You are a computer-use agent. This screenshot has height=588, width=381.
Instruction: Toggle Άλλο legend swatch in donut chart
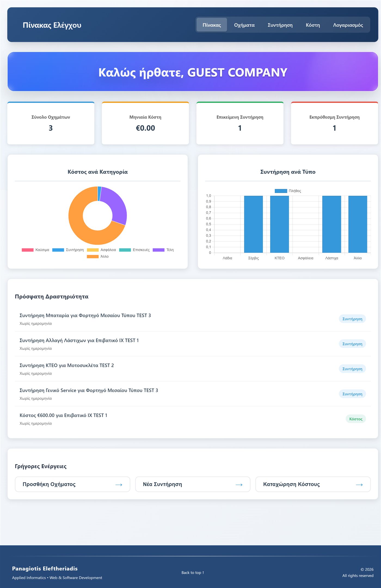[x=93, y=256]
